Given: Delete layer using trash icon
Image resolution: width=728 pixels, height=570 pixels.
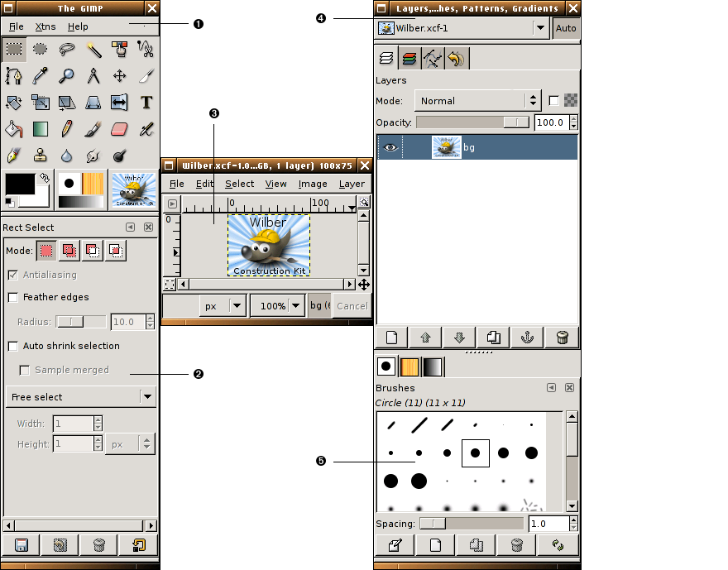Looking at the screenshot, I should pos(562,337).
